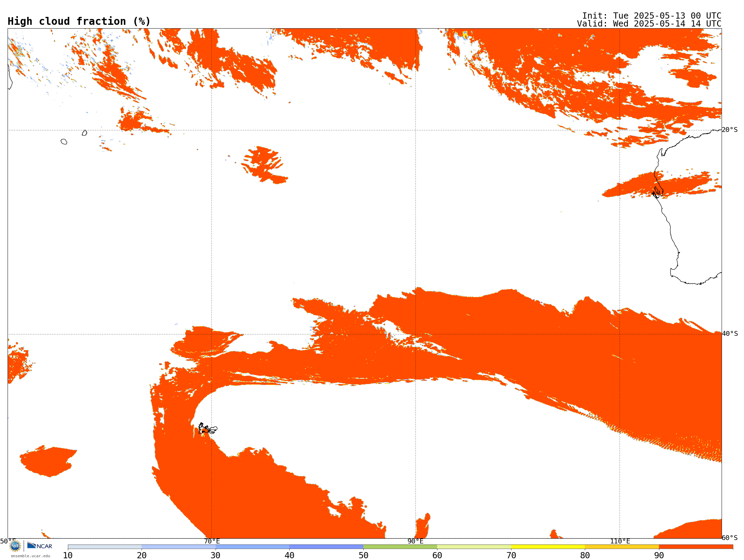
Task: Click the 50°E longitude label
Action: pyautogui.click(x=8, y=541)
